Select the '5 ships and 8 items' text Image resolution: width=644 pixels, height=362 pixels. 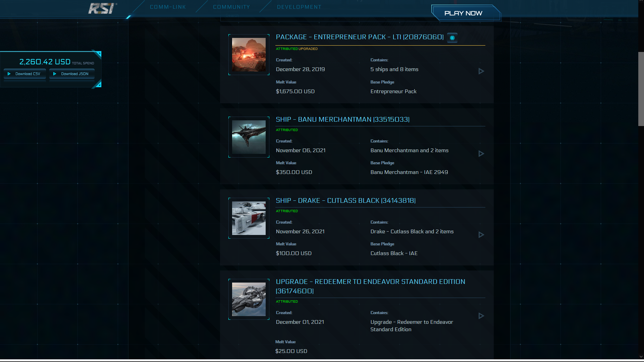tap(394, 69)
